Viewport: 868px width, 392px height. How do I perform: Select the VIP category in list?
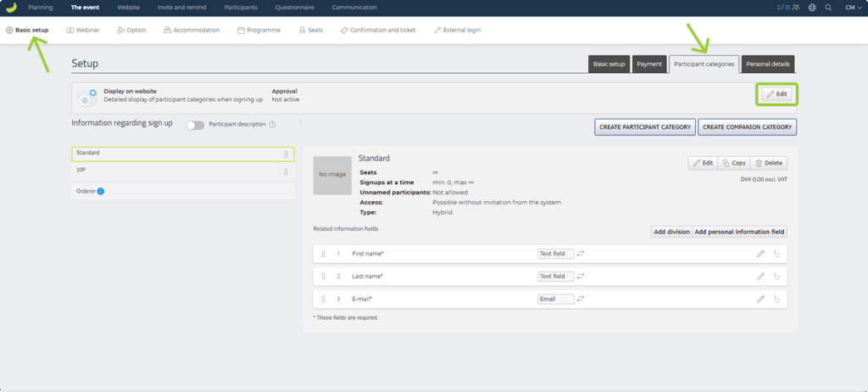[183, 172]
